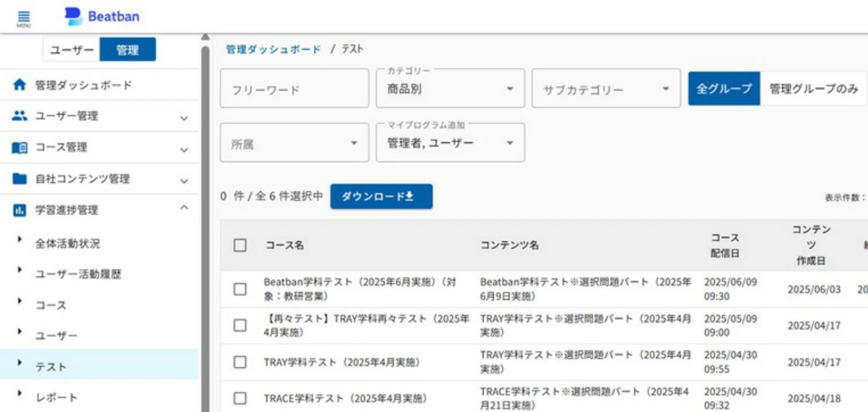Click delivery date 2025/04/30 09:55

pyautogui.click(x=730, y=362)
